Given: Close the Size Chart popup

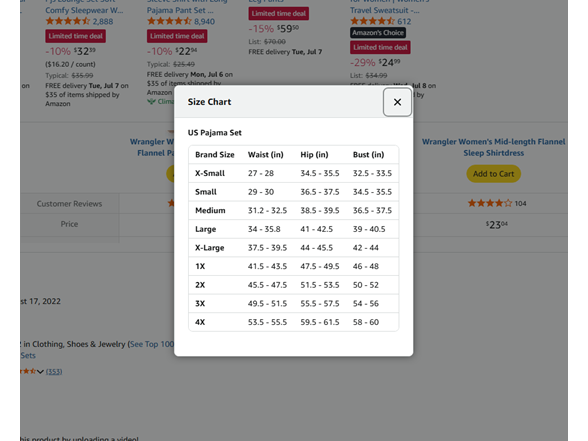Looking at the screenshot, I should tap(397, 102).
